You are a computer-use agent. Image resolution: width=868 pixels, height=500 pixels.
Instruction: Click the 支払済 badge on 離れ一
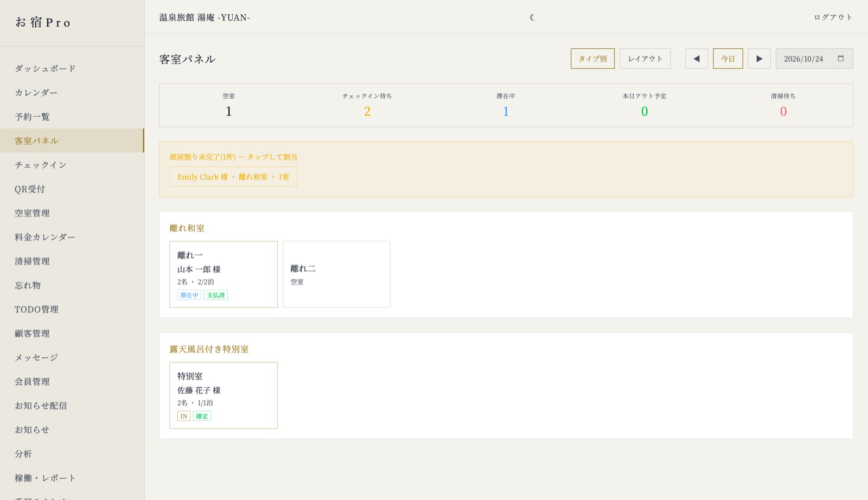click(216, 295)
